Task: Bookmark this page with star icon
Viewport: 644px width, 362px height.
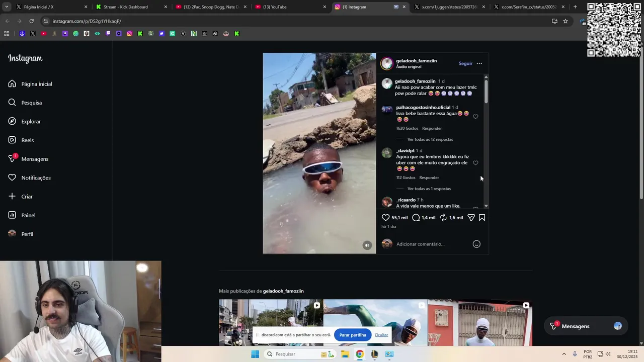Action: (x=566, y=21)
